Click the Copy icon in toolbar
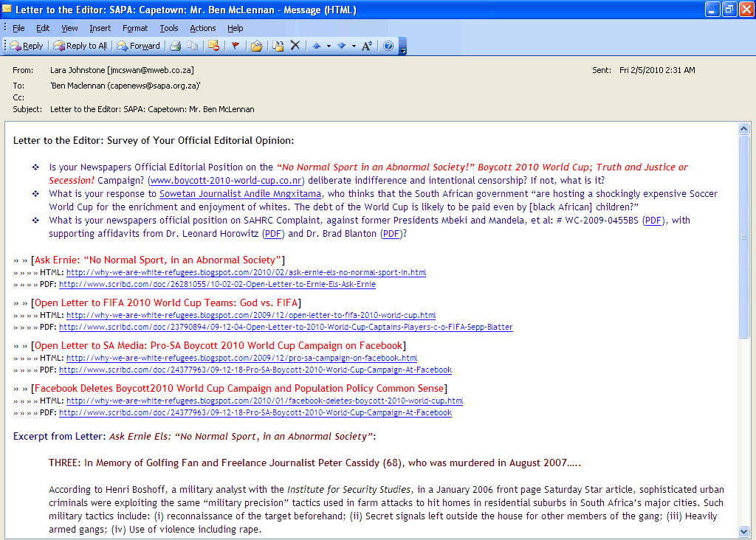Screen dimensions: 756x540 click(193, 46)
